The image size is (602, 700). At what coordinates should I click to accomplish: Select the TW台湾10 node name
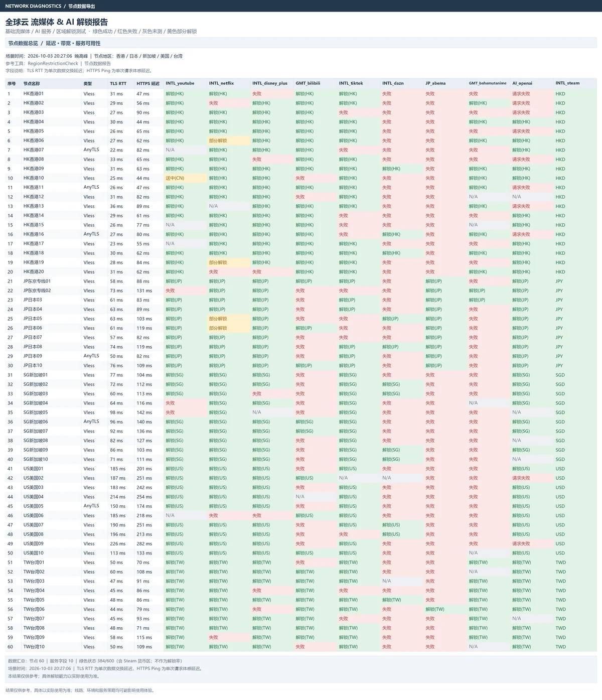point(34,647)
